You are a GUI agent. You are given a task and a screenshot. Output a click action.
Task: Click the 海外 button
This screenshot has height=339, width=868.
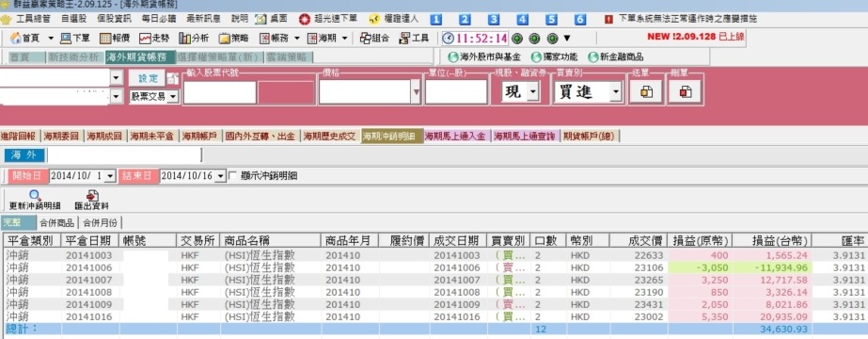coord(24,155)
